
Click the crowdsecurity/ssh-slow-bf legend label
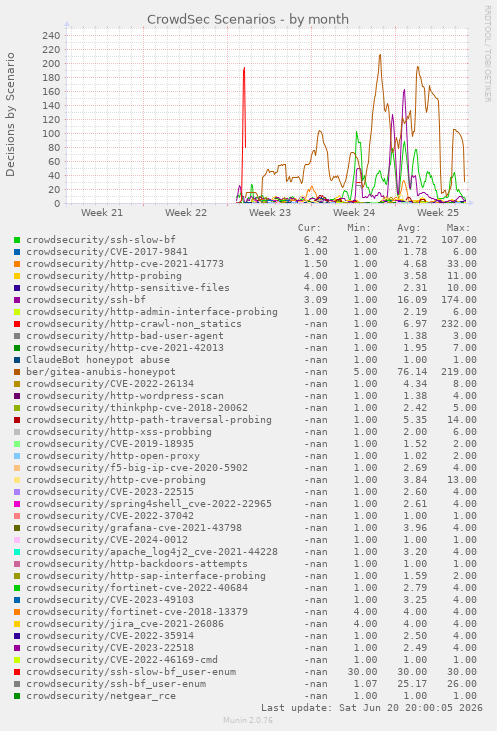tap(101, 240)
